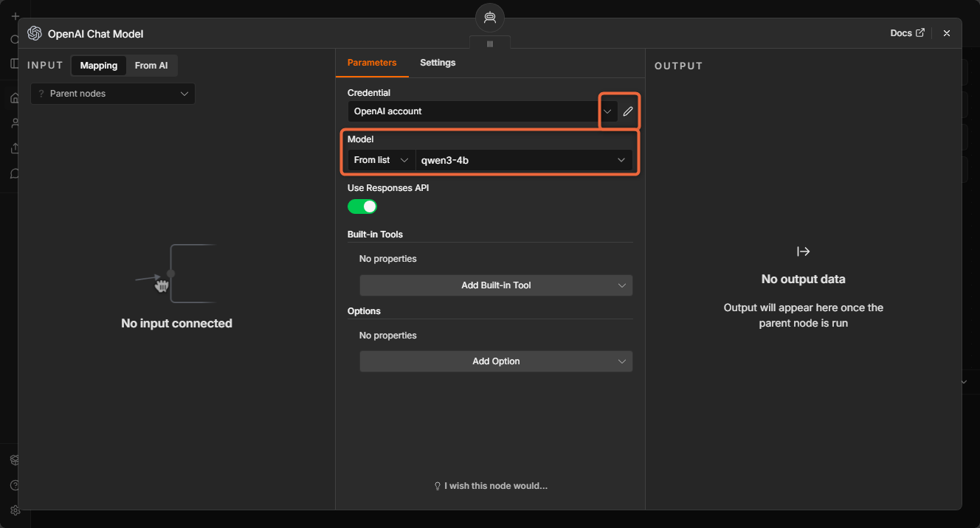
Task: Open the Parent nodes dropdown
Action: [113, 94]
